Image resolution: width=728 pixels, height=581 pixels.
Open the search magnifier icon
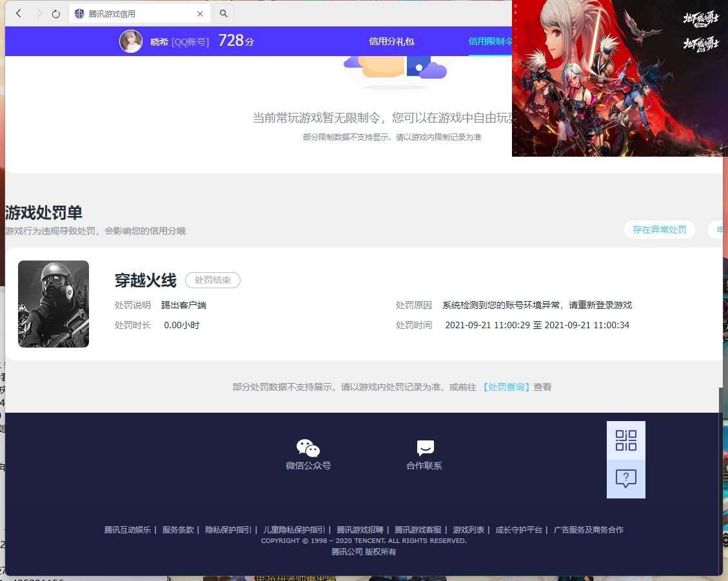[x=223, y=14]
